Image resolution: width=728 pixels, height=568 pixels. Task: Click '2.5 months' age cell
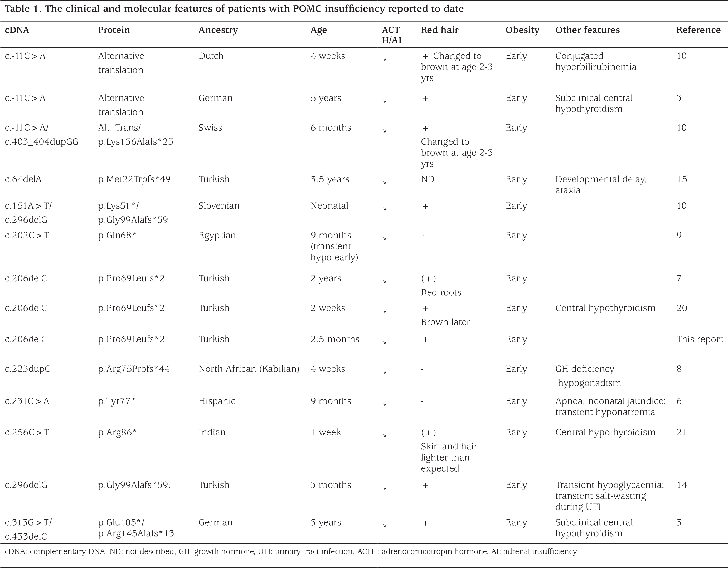tap(335, 339)
